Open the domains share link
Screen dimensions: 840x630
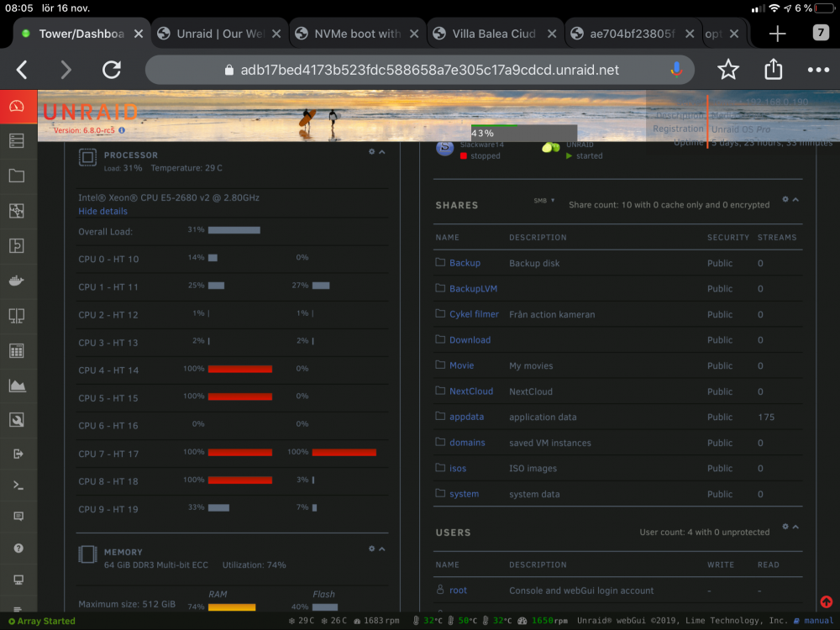467,443
